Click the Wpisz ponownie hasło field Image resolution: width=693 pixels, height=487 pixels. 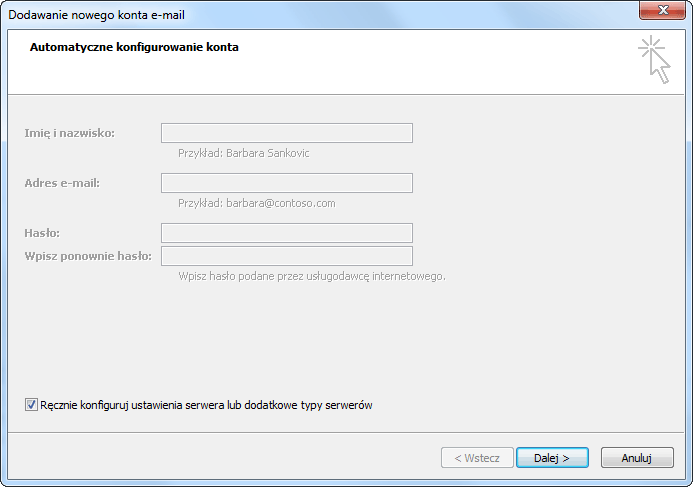point(287,256)
